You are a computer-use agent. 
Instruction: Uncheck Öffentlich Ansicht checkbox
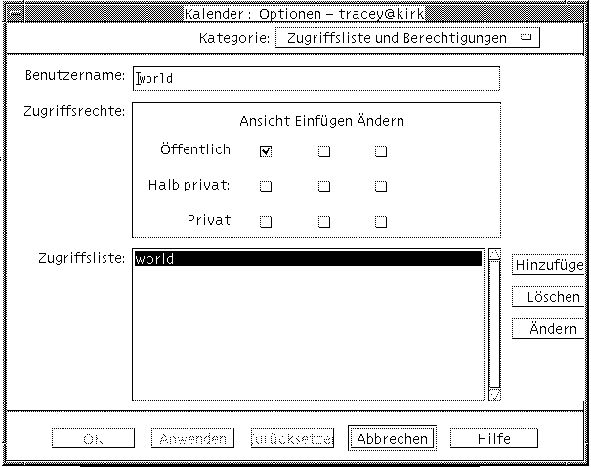click(x=266, y=151)
